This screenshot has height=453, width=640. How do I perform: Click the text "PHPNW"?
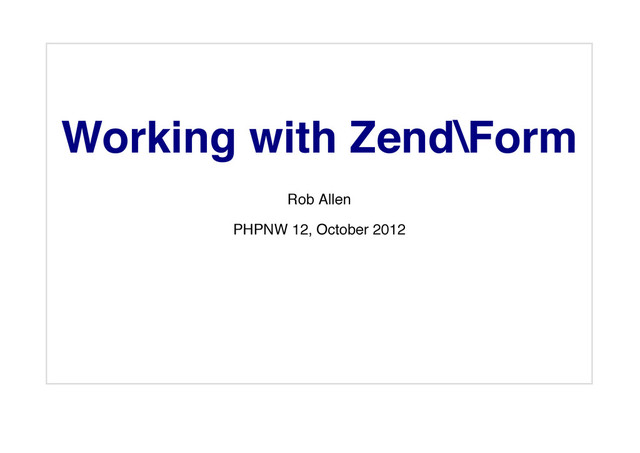pos(258,234)
